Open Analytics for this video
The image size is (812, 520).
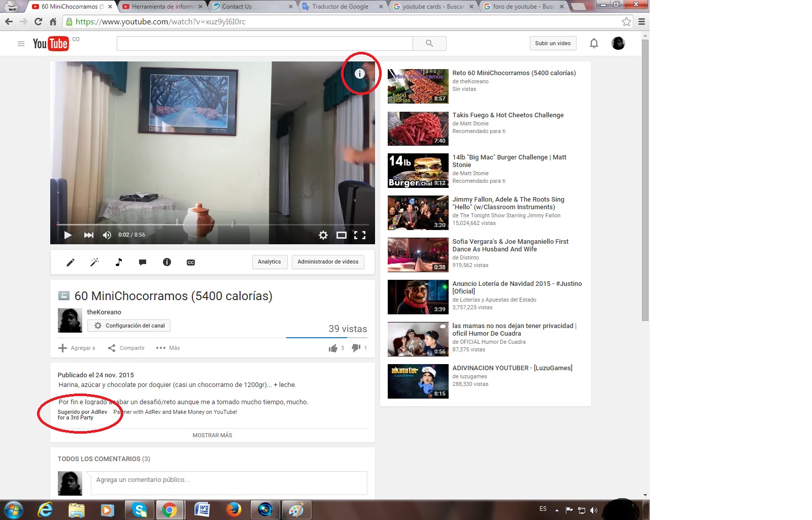point(269,262)
